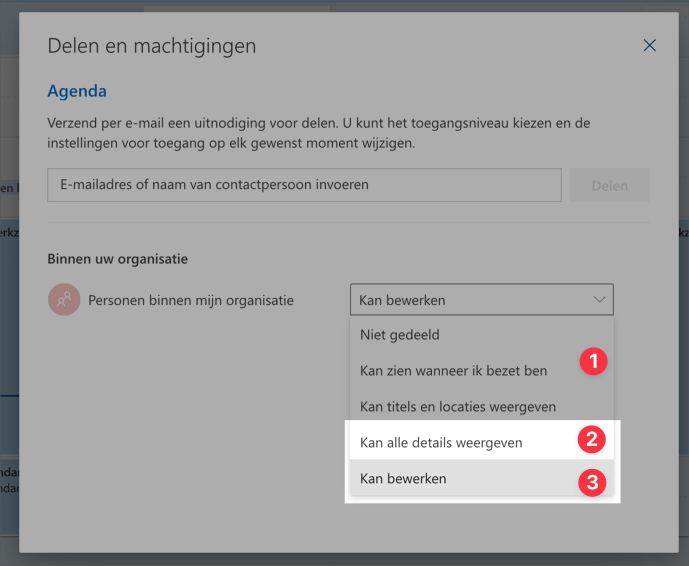Choose Kan bewerken in the dropdown list

(x=403, y=479)
